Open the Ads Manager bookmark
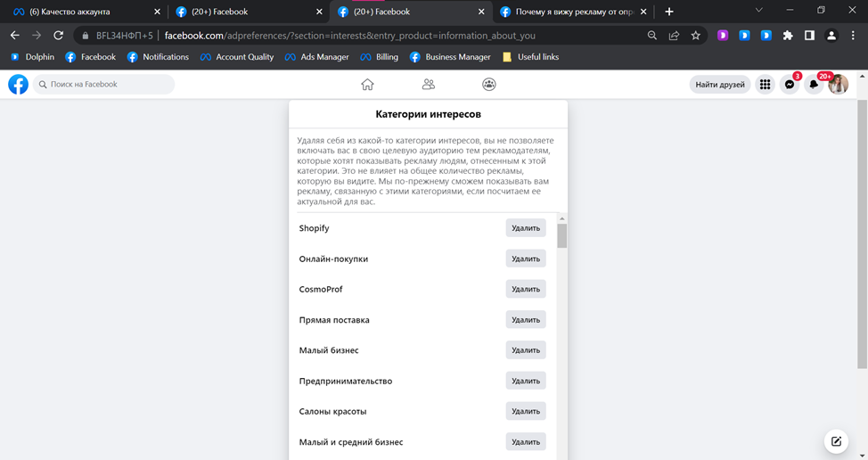This screenshot has height=460, width=868. tap(317, 57)
